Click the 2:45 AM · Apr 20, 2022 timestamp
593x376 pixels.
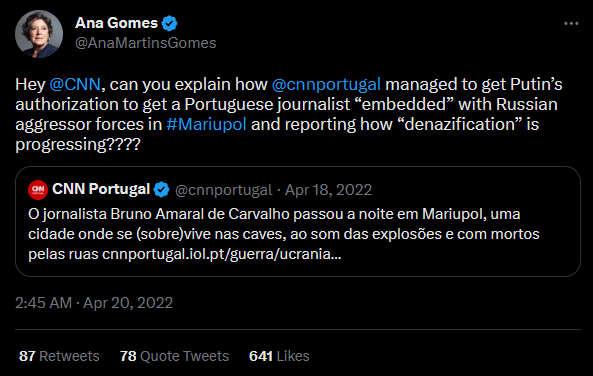pos(94,303)
